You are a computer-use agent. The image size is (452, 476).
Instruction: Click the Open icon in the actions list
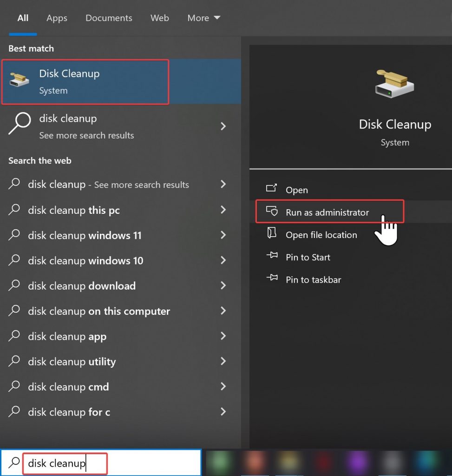tap(271, 189)
